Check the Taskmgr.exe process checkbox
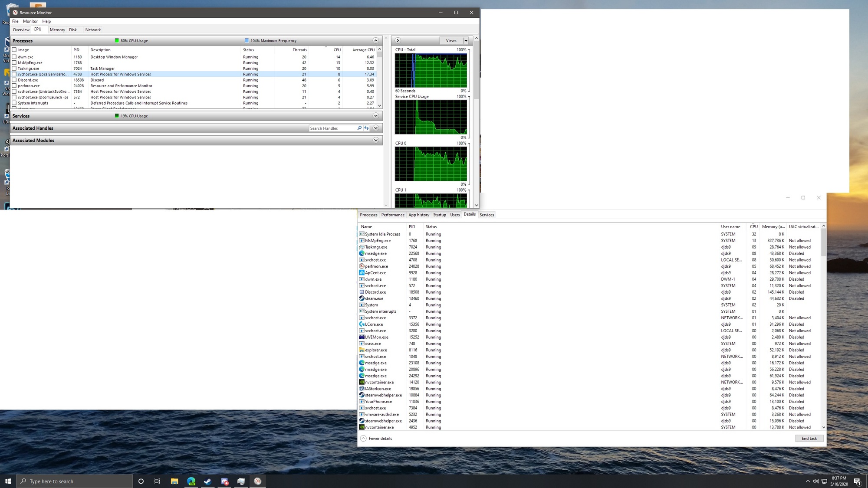 [14, 69]
